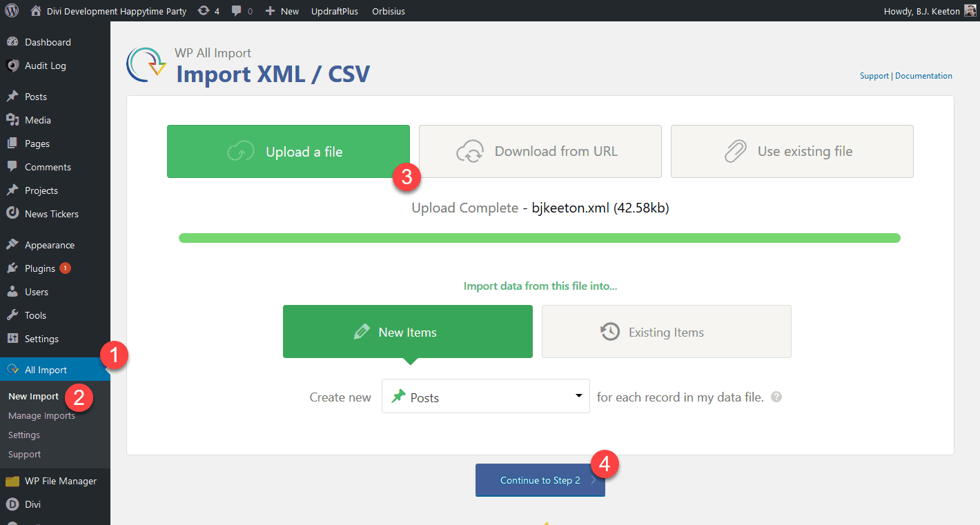Open the Documentation link

[x=923, y=75]
